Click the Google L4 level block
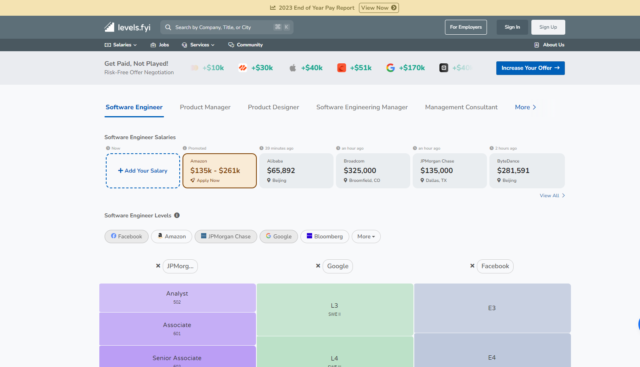Viewport: 640px width, 367px height. (335, 352)
